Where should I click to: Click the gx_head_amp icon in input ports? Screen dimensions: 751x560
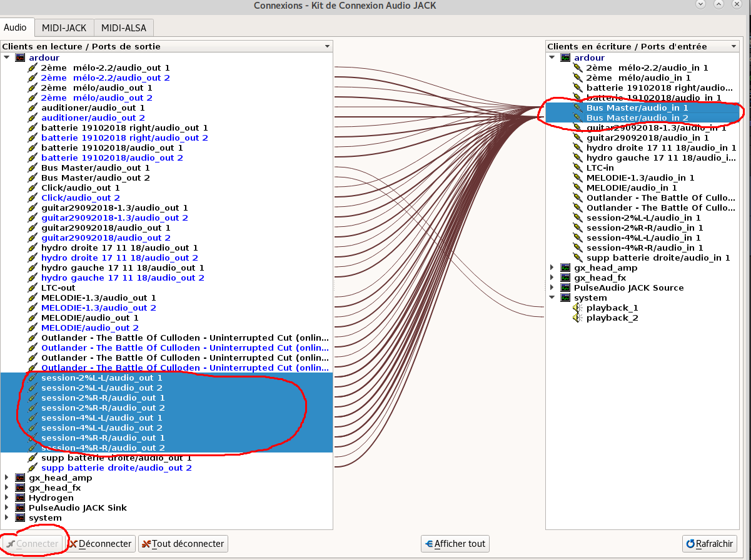coord(565,267)
